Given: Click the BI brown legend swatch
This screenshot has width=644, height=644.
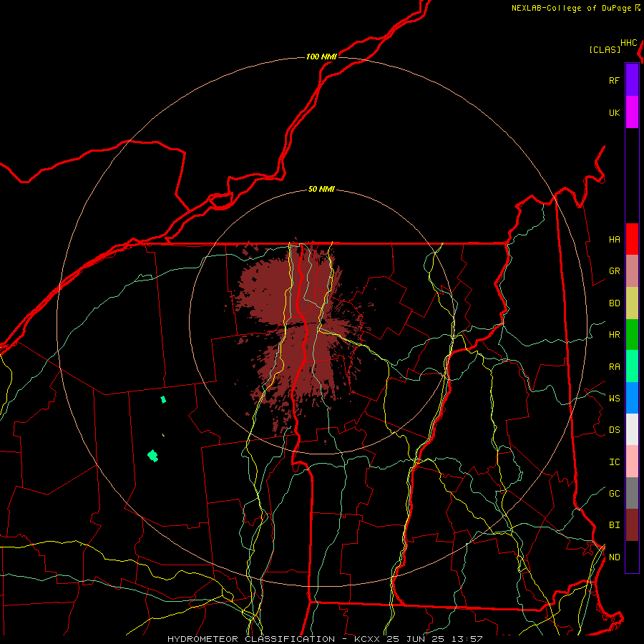Looking at the screenshot, I should click(x=632, y=525).
